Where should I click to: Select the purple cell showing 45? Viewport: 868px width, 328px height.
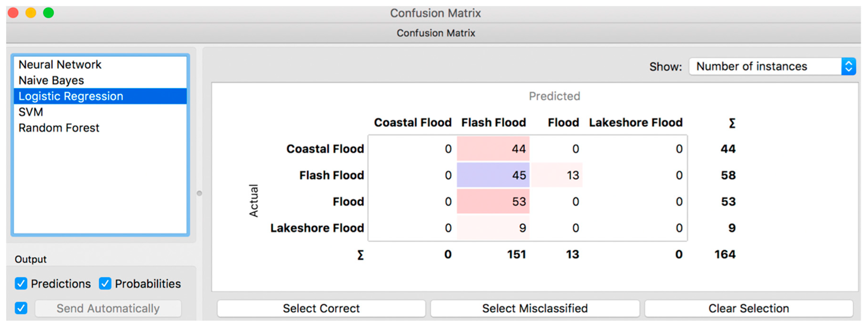(x=493, y=175)
